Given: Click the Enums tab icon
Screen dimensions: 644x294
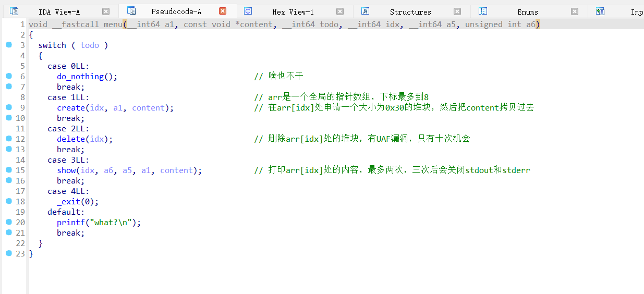Looking at the screenshot, I should click(483, 11).
